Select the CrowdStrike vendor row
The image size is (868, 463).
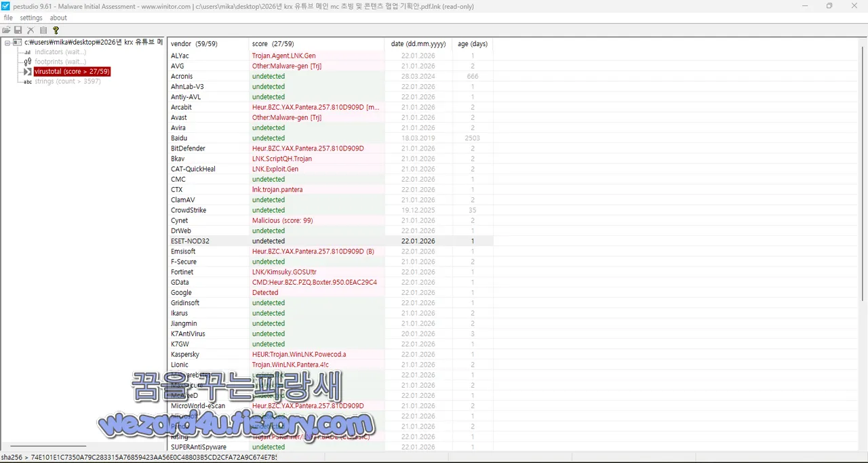click(330, 210)
